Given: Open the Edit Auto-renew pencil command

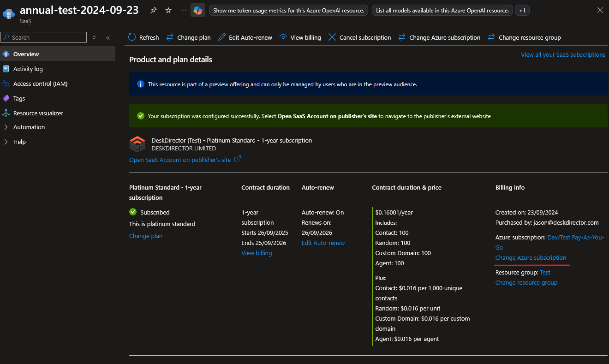Looking at the screenshot, I should (245, 37).
